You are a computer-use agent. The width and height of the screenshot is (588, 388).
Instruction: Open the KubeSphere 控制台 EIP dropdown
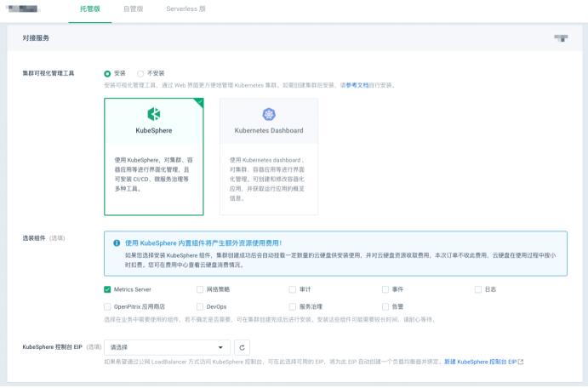(168, 347)
